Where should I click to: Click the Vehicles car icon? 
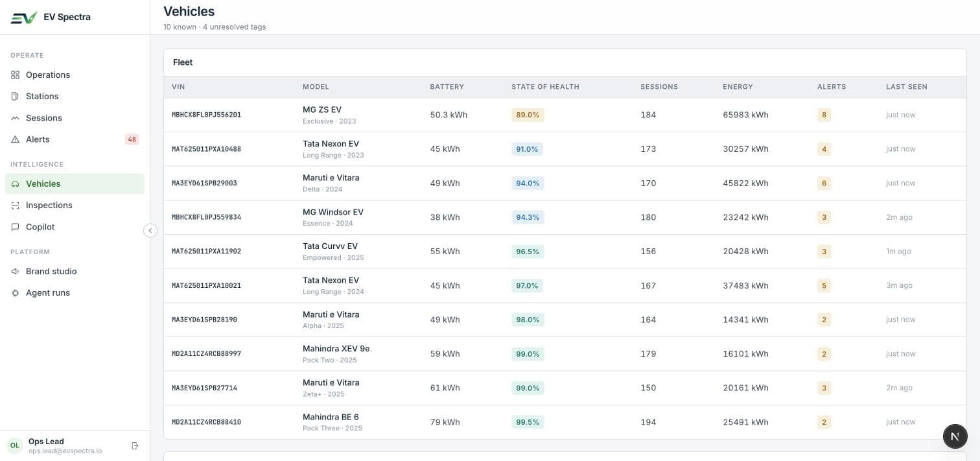(x=16, y=184)
